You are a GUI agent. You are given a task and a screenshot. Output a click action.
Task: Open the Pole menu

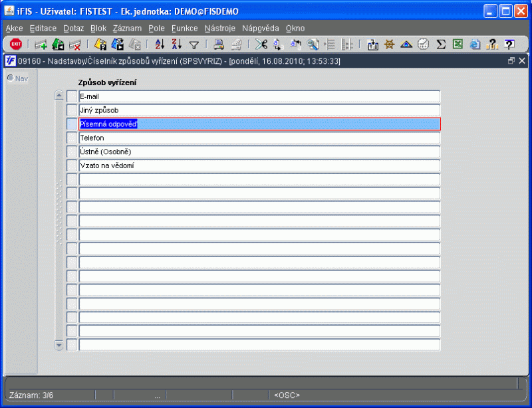156,29
